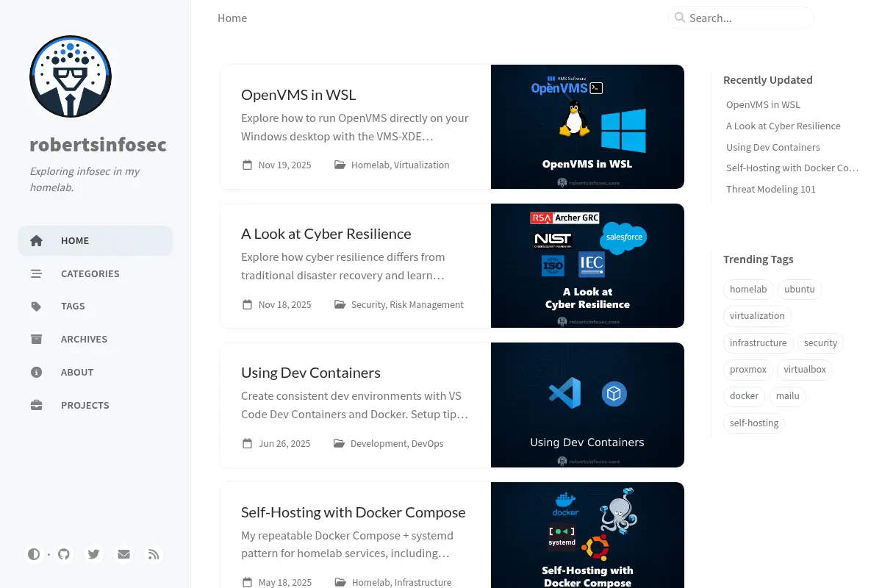Click the 'Trending Tags' heading
The image size is (882, 588).
coord(759,259)
